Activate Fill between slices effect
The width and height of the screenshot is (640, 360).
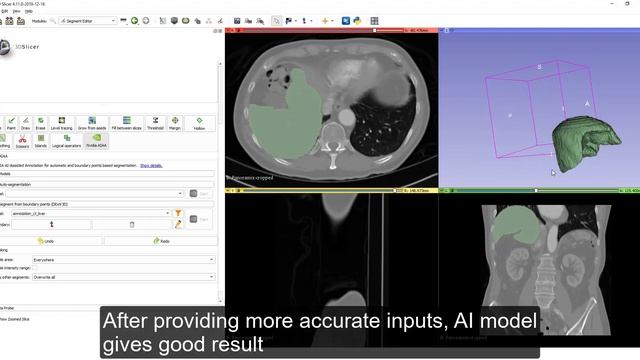coord(127,123)
